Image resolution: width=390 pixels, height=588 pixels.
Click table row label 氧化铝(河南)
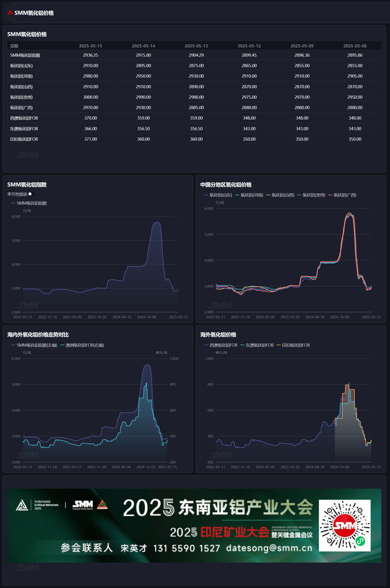21,76
